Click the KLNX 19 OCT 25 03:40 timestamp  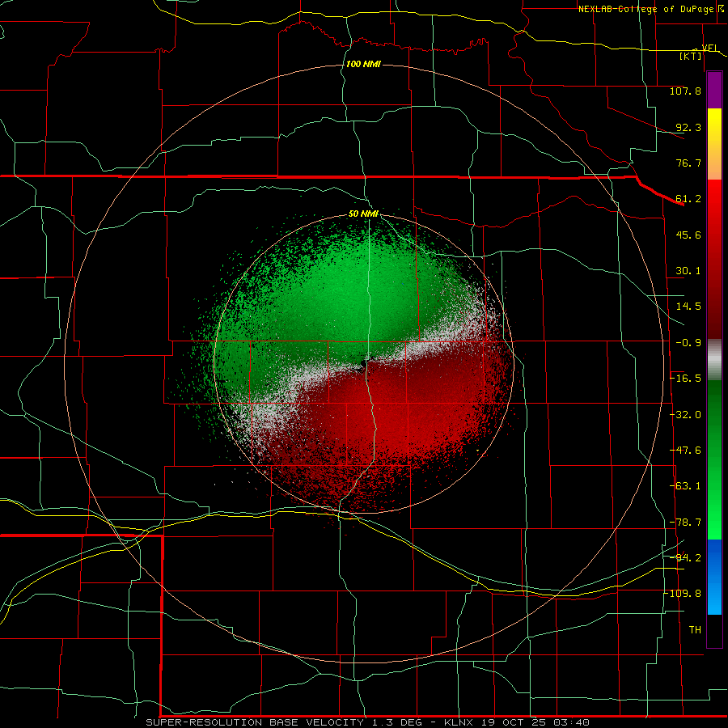point(517,722)
